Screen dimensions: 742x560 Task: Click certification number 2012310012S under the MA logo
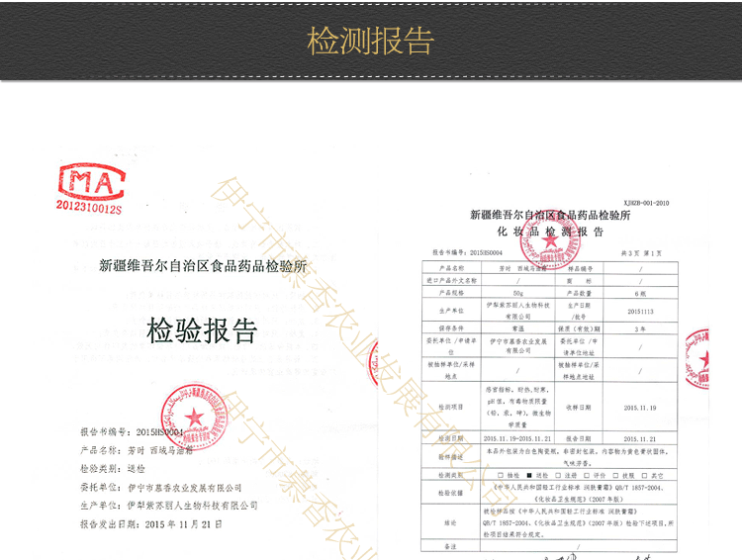(89, 210)
